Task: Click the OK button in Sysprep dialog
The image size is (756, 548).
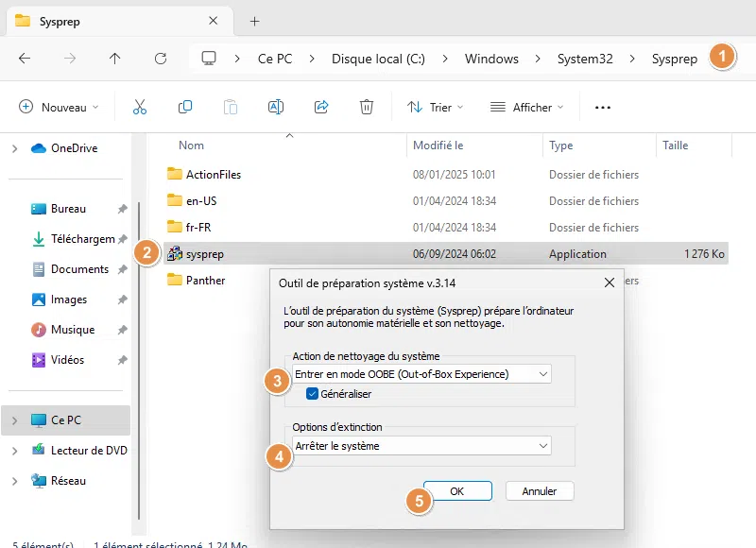Action: [457, 491]
